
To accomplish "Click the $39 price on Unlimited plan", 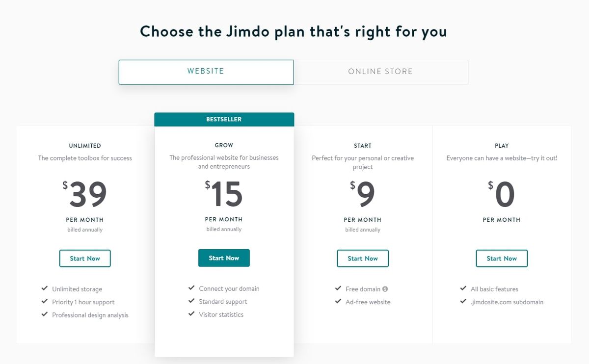I will pos(85,195).
